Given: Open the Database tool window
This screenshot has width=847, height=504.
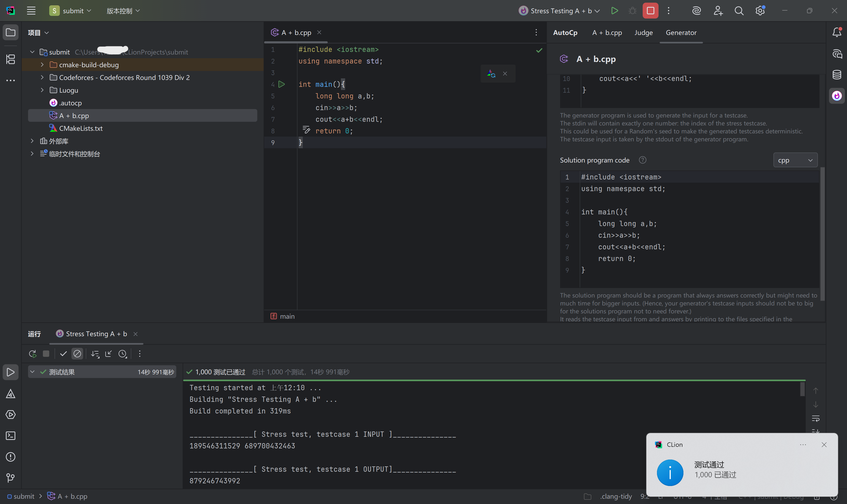Looking at the screenshot, I should click(x=836, y=75).
